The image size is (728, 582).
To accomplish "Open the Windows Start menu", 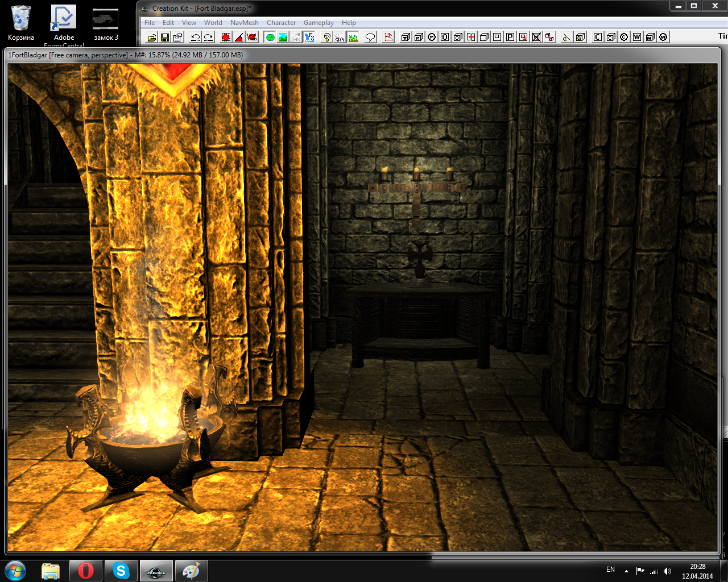I will (x=15, y=570).
